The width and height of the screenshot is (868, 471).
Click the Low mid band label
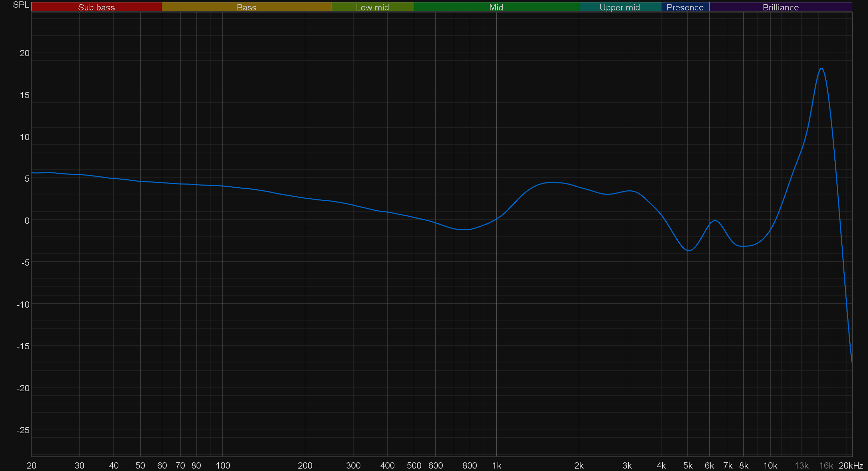point(372,7)
